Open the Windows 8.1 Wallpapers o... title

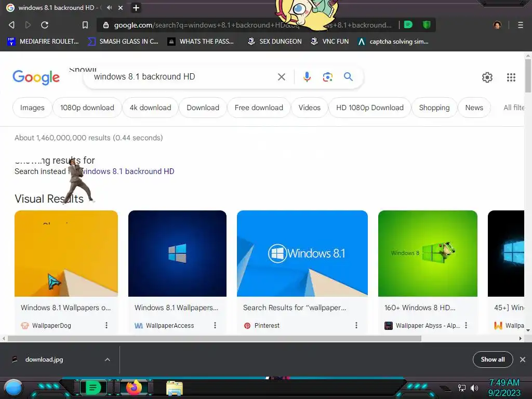point(66,308)
